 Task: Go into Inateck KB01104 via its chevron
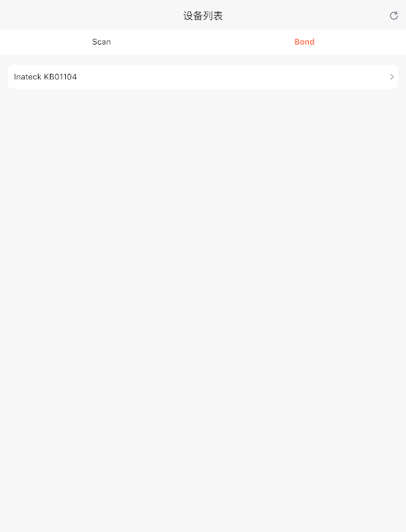[392, 76]
